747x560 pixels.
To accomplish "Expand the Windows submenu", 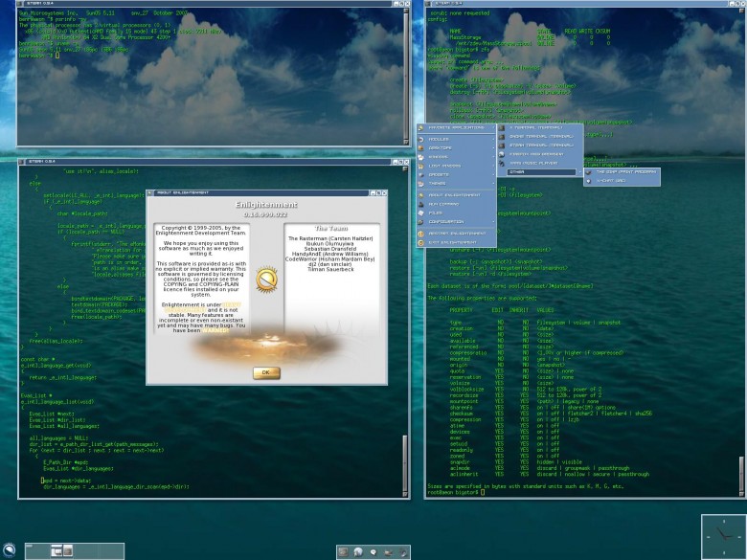I will [x=457, y=157].
